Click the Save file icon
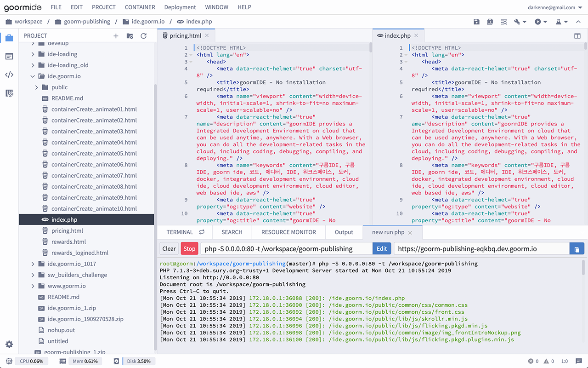The image size is (588, 368). pos(477,22)
